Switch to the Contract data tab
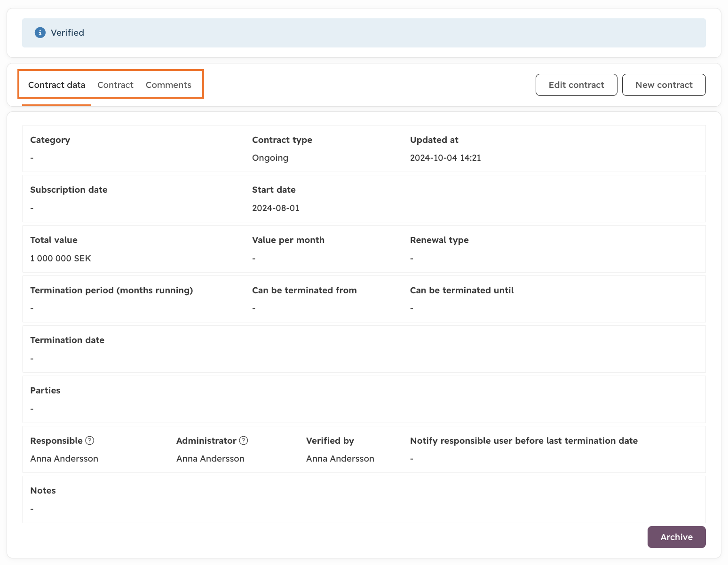The image size is (728, 565). click(56, 85)
